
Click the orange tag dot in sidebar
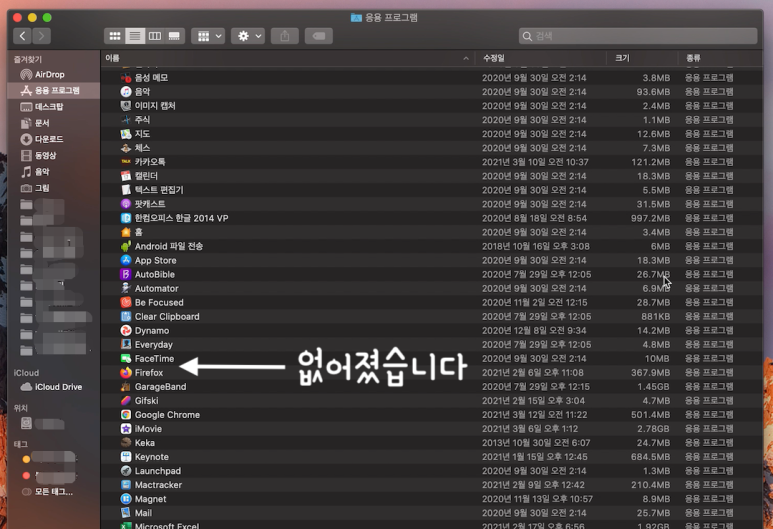(26, 459)
